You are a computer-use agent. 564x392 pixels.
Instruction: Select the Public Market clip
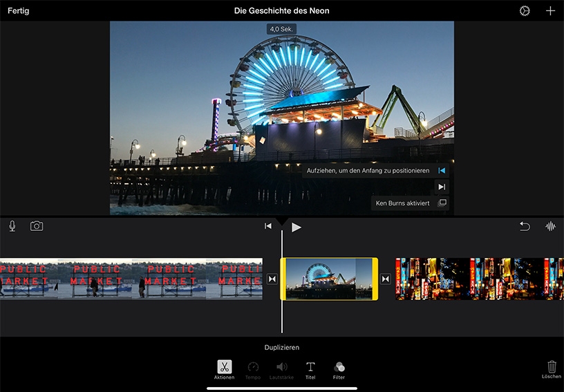point(131,279)
